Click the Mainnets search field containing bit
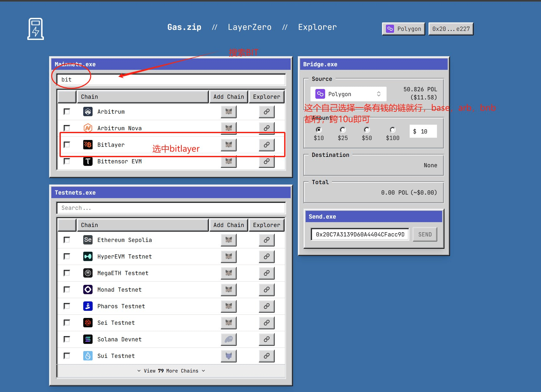 (171, 80)
